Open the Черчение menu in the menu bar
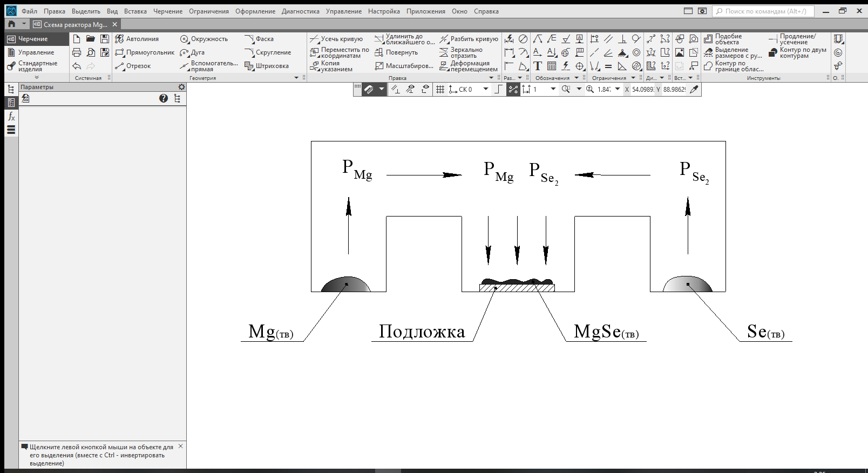The image size is (868, 473). pos(168,11)
